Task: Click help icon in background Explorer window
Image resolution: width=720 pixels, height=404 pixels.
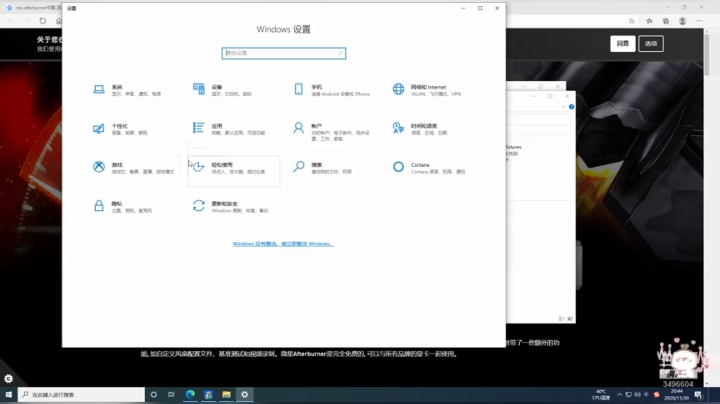Action: (x=571, y=107)
